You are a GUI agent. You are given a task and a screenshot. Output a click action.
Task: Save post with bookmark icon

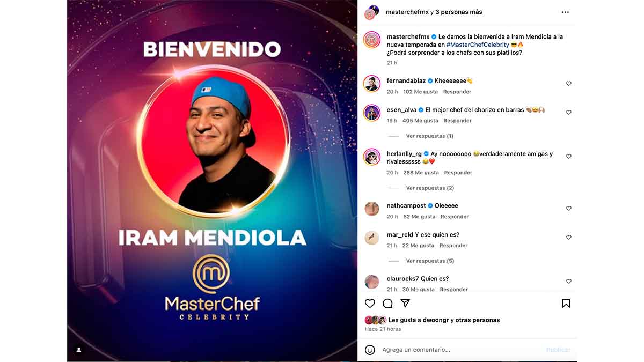[x=566, y=304]
